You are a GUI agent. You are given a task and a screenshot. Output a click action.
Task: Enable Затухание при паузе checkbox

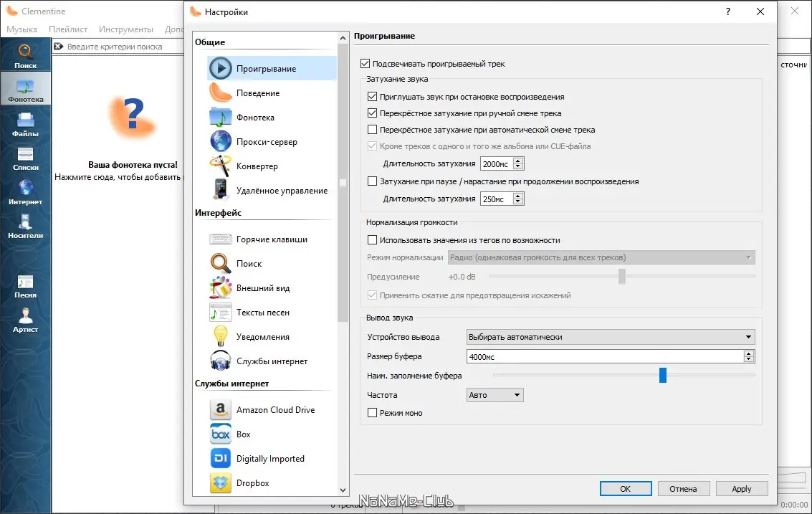pos(373,181)
